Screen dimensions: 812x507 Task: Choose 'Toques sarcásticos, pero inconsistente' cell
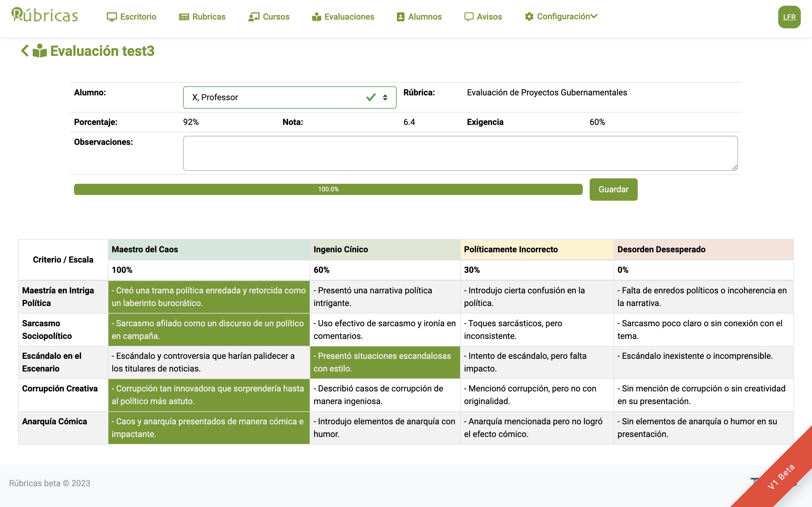[x=536, y=330]
